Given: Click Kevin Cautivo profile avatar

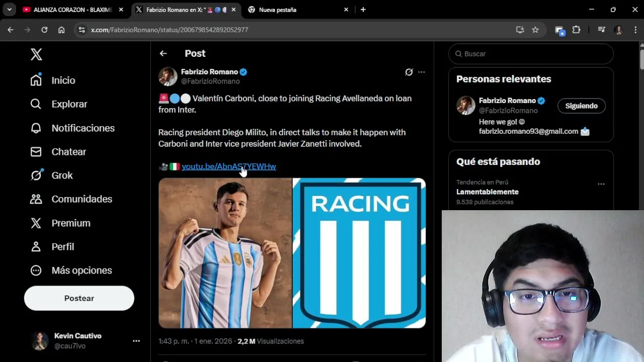Looking at the screenshot, I should (40, 341).
